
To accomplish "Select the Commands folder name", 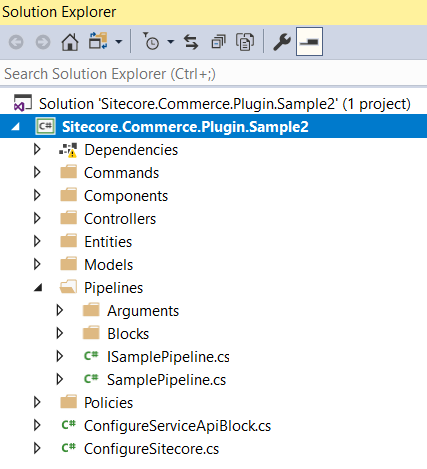I will click(122, 173).
